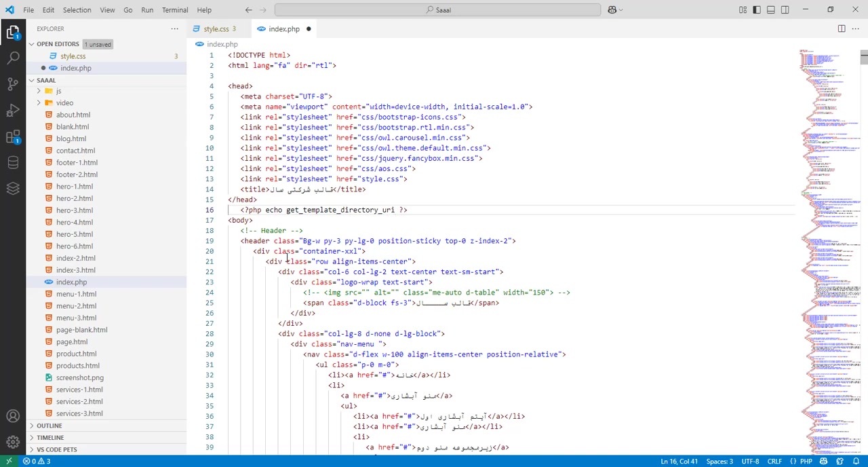868x467 pixels.
Task: Open the Source Control view
Action: 13,84
